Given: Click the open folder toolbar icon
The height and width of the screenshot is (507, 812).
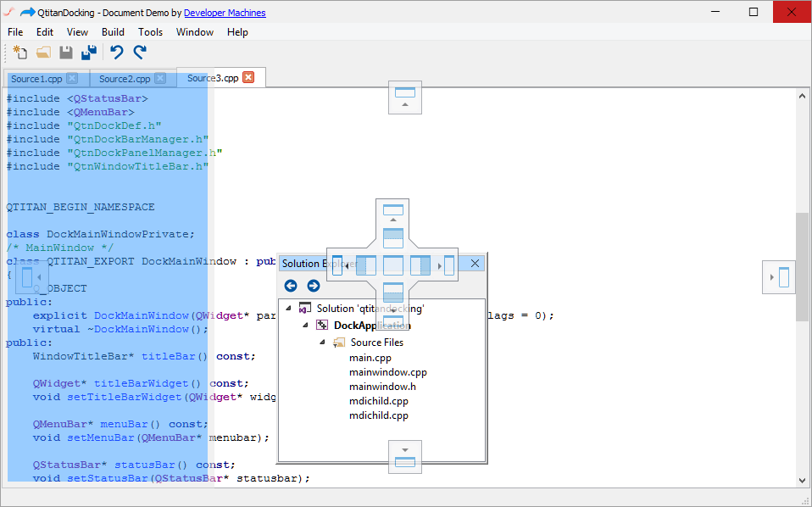Looking at the screenshot, I should pyautogui.click(x=43, y=53).
